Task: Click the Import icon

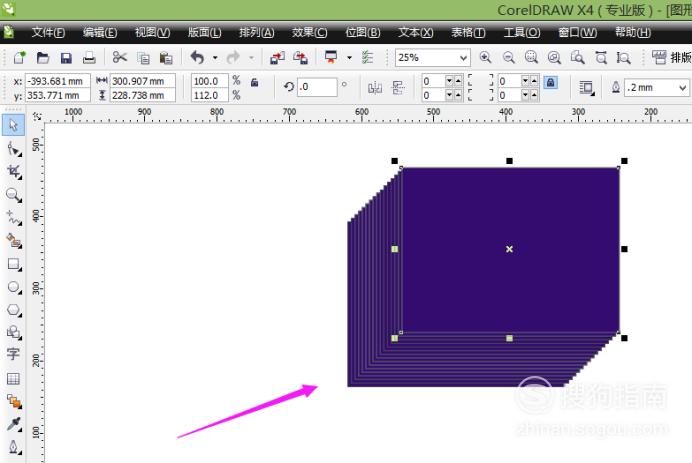Action: [x=277, y=58]
